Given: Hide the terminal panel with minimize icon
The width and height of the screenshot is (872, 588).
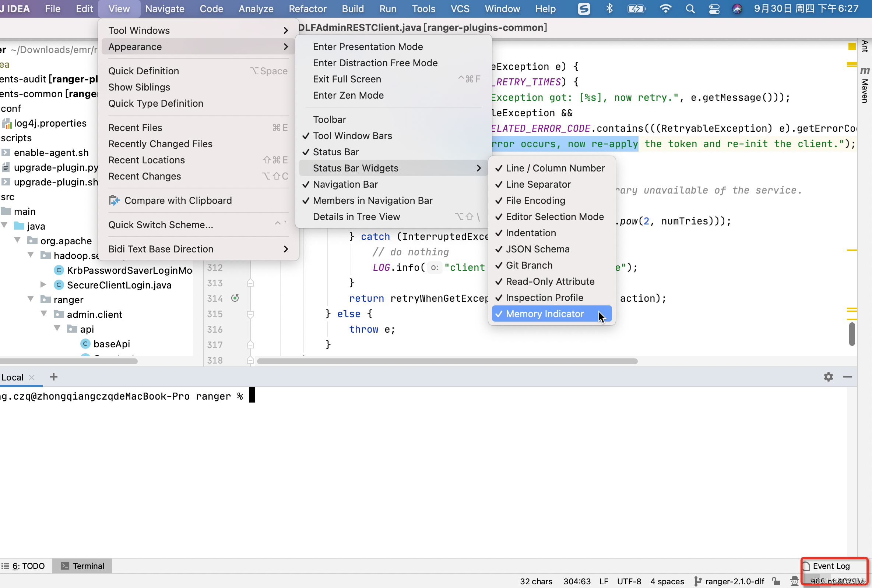Looking at the screenshot, I should (848, 377).
